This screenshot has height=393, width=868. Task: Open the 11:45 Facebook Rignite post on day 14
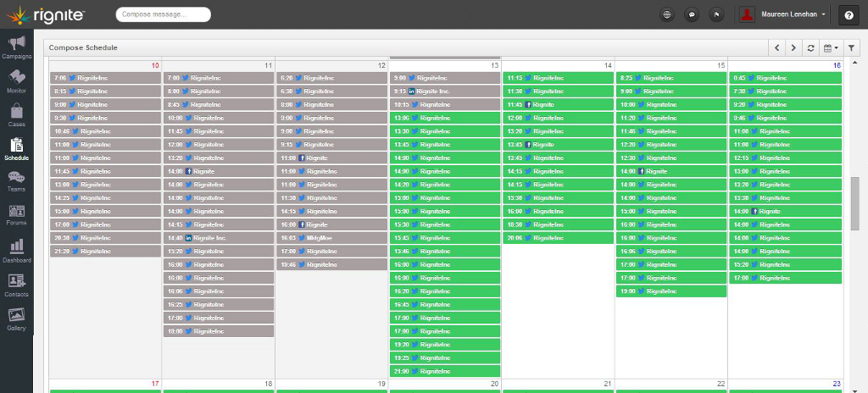click(x=558, y=105)
